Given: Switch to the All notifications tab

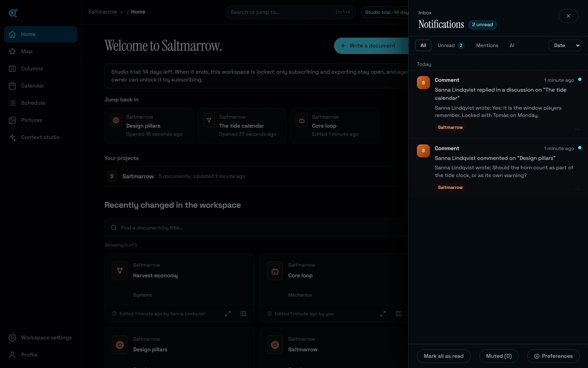Looking at the screenshot, I should pyautogui.click(x=423, y=46).
